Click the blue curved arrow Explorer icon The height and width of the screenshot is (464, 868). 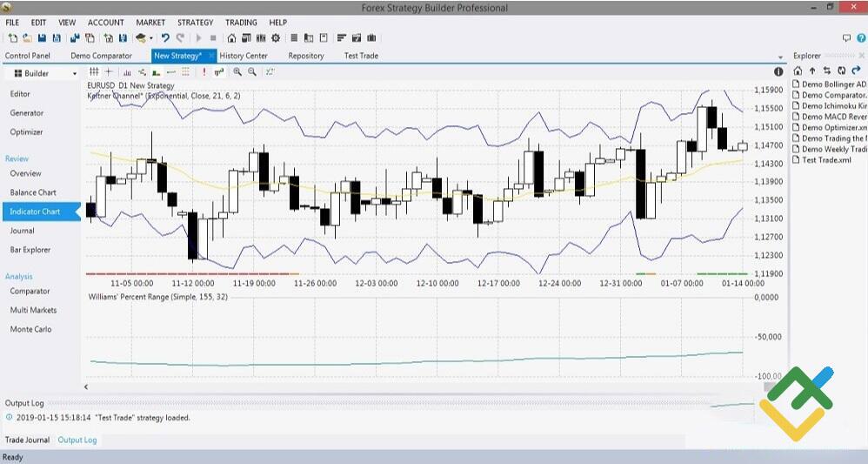tap(857, 71)
